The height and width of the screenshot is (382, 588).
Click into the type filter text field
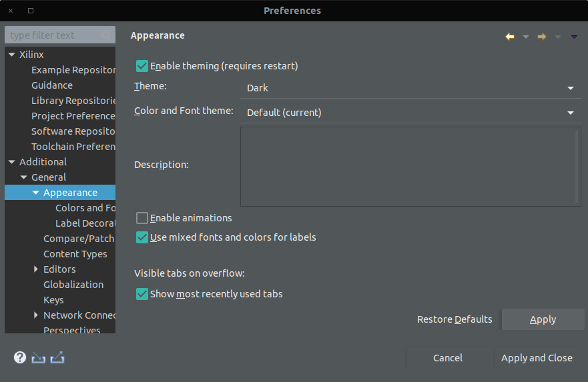[53, 35]
